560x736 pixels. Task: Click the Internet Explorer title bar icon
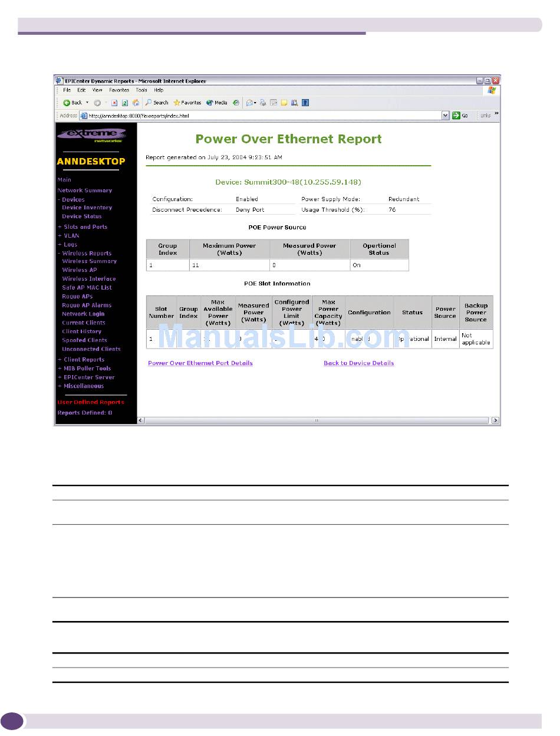[59, 81]
